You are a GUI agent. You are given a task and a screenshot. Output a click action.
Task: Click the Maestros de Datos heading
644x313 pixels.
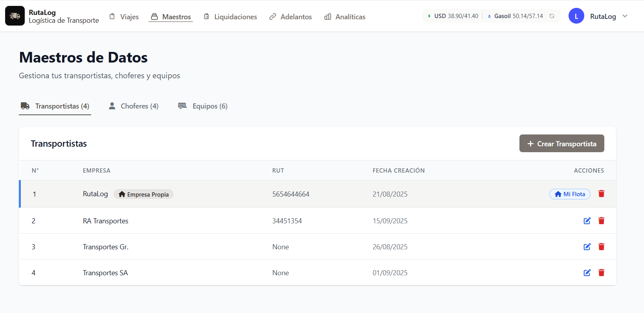coord(83,57)
